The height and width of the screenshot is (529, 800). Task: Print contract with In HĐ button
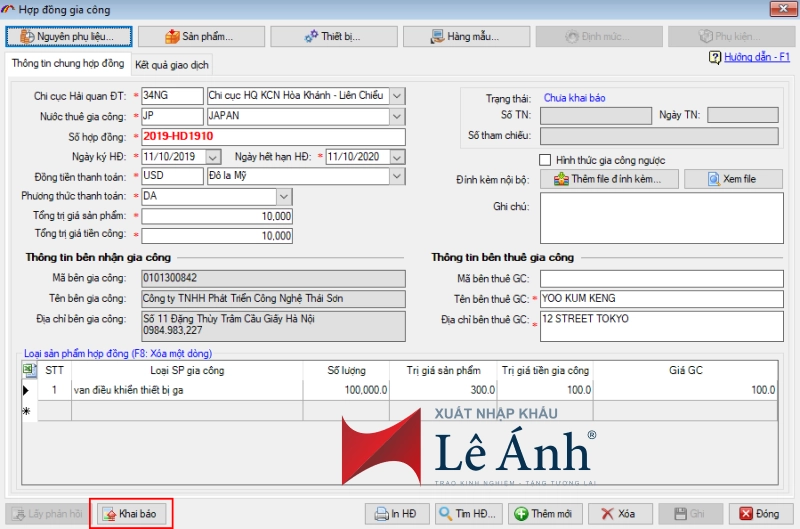pos(395,514)
